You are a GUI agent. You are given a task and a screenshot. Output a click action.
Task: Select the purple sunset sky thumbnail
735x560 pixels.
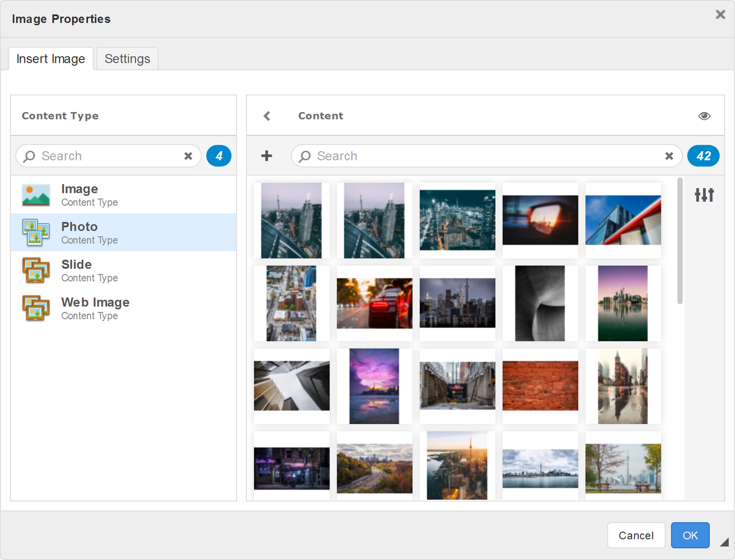(374, 386)
